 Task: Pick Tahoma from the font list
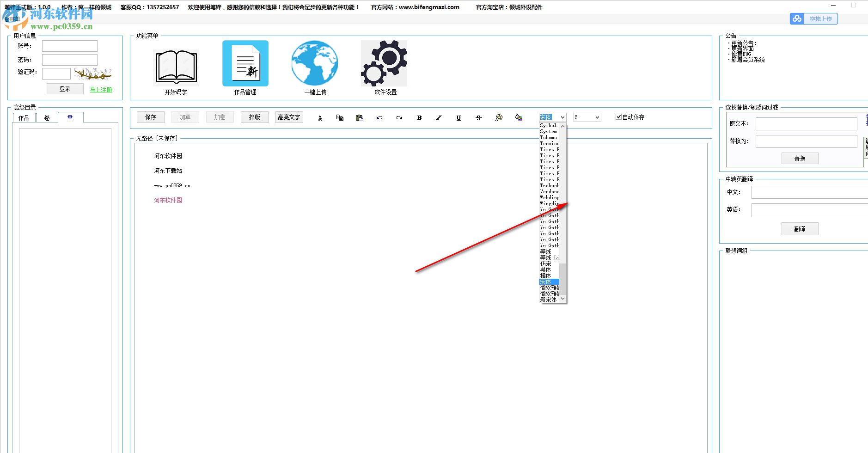[x=550, y=137]
